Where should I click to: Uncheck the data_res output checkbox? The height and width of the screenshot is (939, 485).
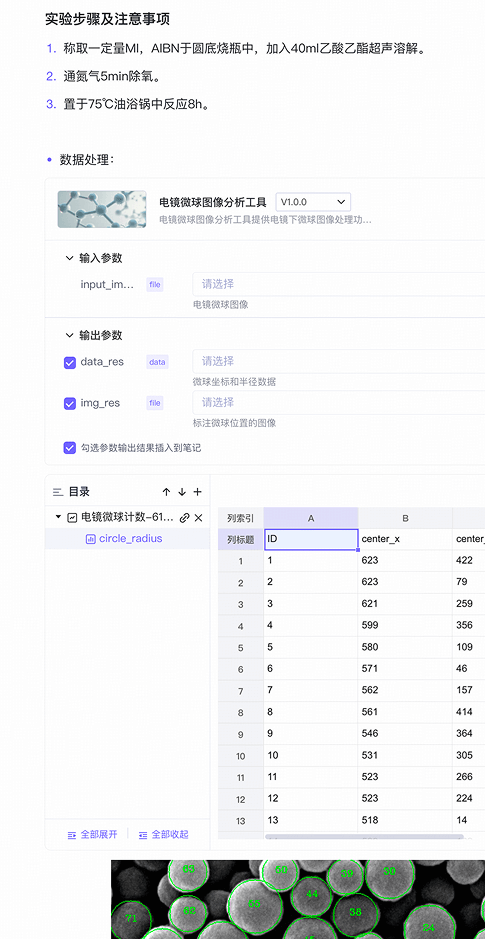click(x=69, y=362)
